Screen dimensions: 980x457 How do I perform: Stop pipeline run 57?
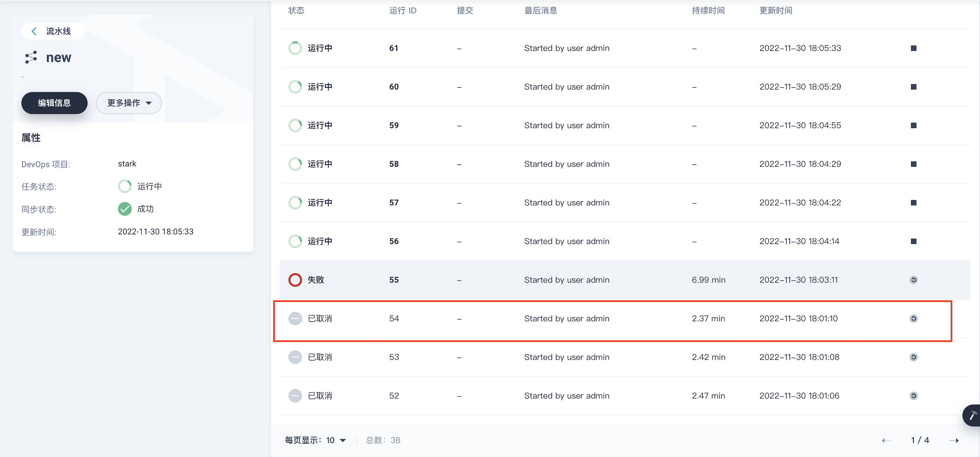[913, 203]
